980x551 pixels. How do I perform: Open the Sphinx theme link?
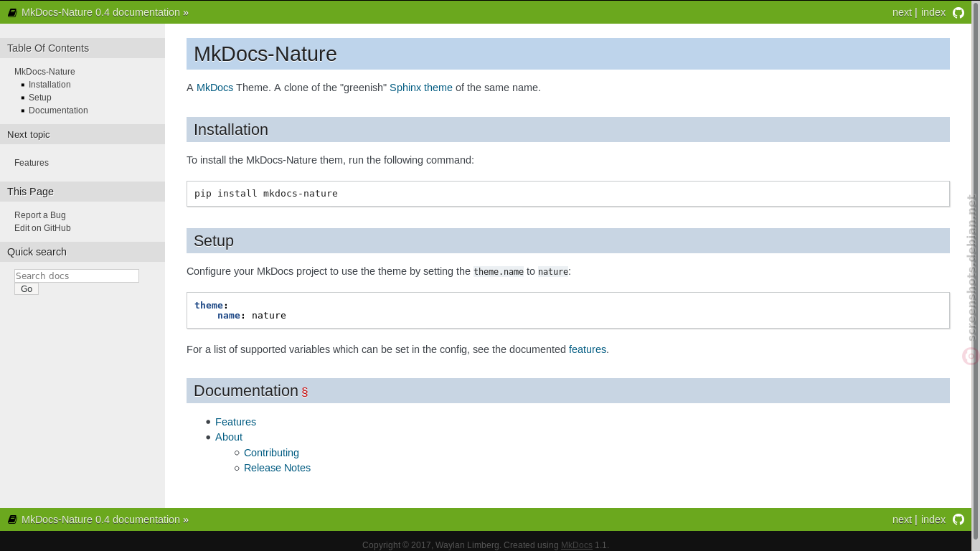coord(421,88)
